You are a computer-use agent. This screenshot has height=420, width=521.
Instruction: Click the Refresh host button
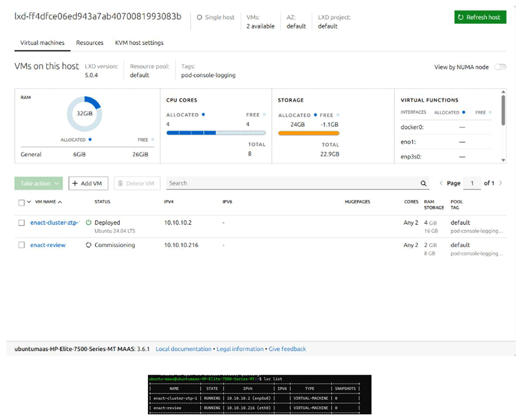[x=480, y=17]
